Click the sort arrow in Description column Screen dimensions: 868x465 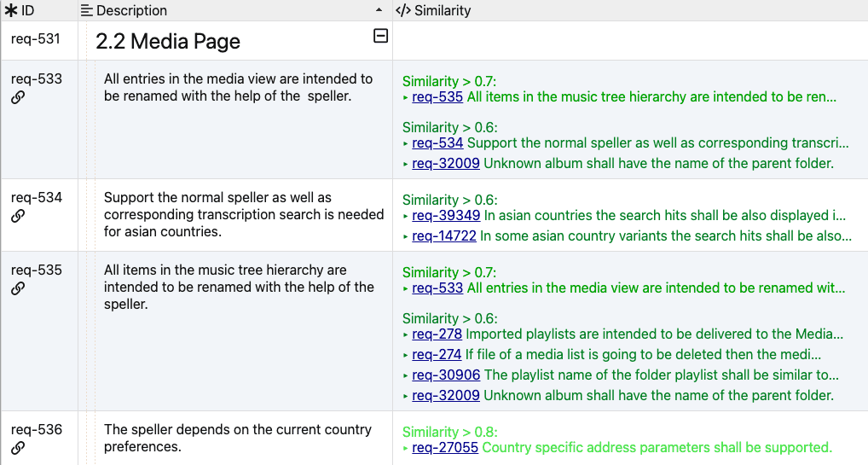(x=379, y=10)
